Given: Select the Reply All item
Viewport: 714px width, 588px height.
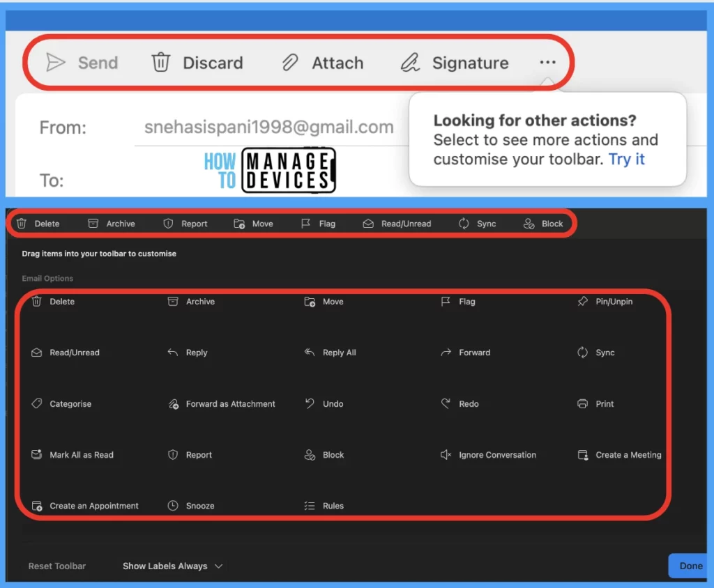Looking at the screenshot, I should [330, 353].
